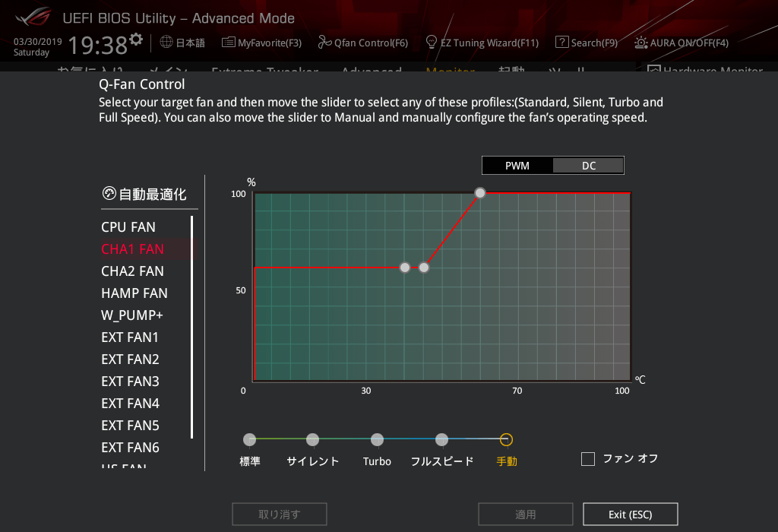This screenshot has height=532, width=778.
Task: Switch fan control mode to DC
Action: [x=589, y=166]
